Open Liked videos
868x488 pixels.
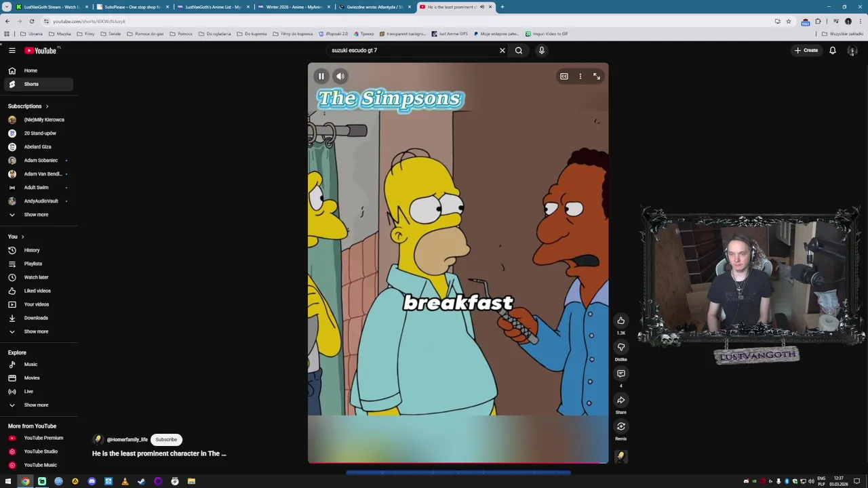(x=38, y=291)
